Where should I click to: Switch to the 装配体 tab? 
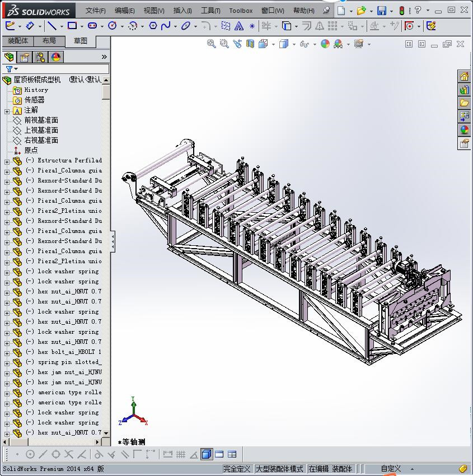coord(18,41)
